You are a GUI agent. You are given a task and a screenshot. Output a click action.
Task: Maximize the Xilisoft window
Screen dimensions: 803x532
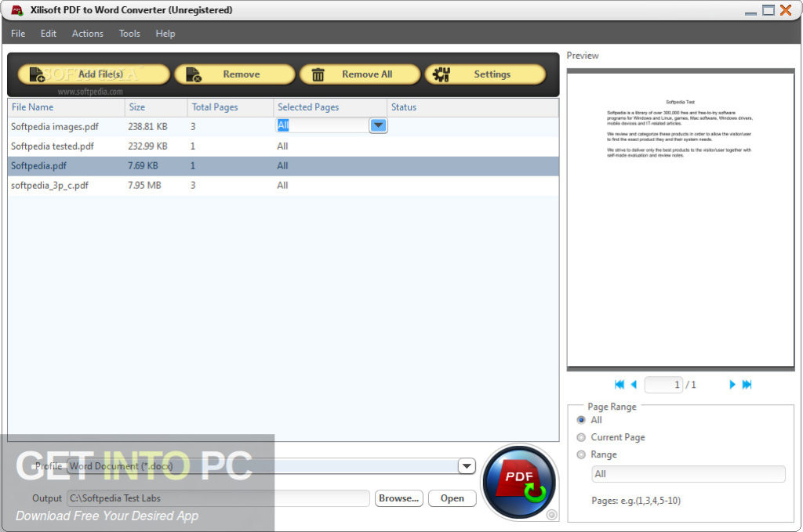pyautogui.click(x=768, y=10)
